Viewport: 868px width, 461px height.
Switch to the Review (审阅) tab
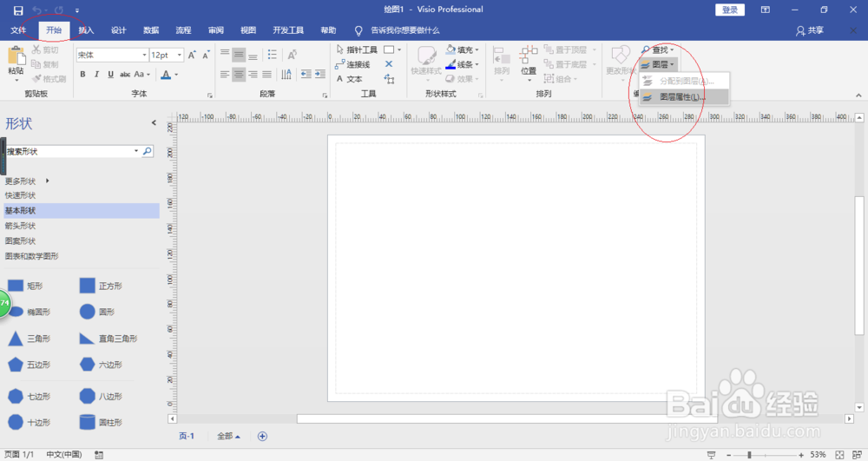click(216, 30)
